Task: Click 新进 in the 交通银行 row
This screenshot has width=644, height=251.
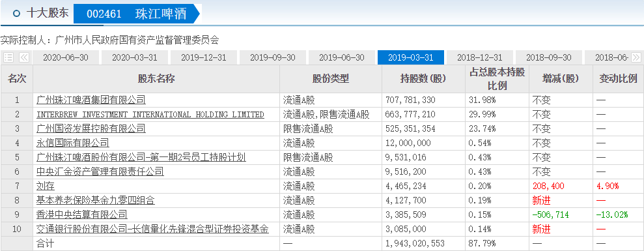Action: point(541,229)
